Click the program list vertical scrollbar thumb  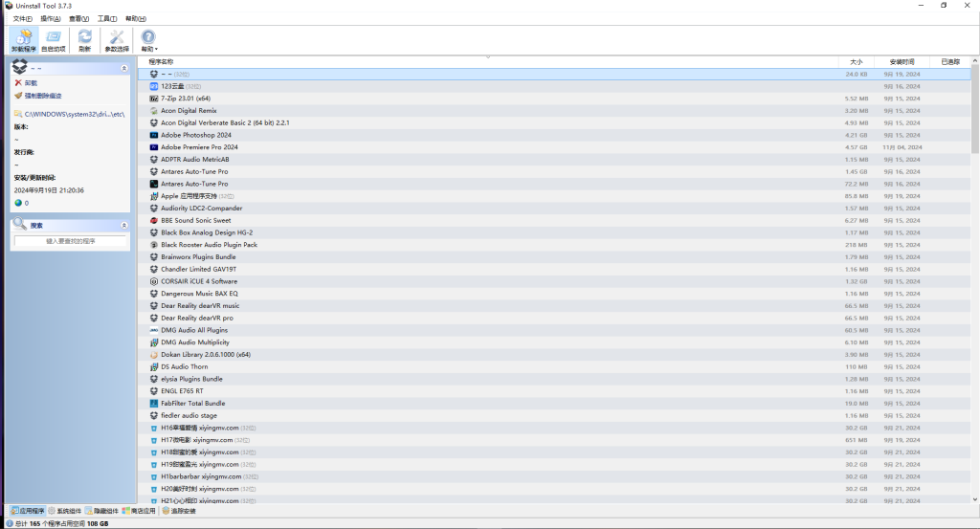tap(975, 109)
